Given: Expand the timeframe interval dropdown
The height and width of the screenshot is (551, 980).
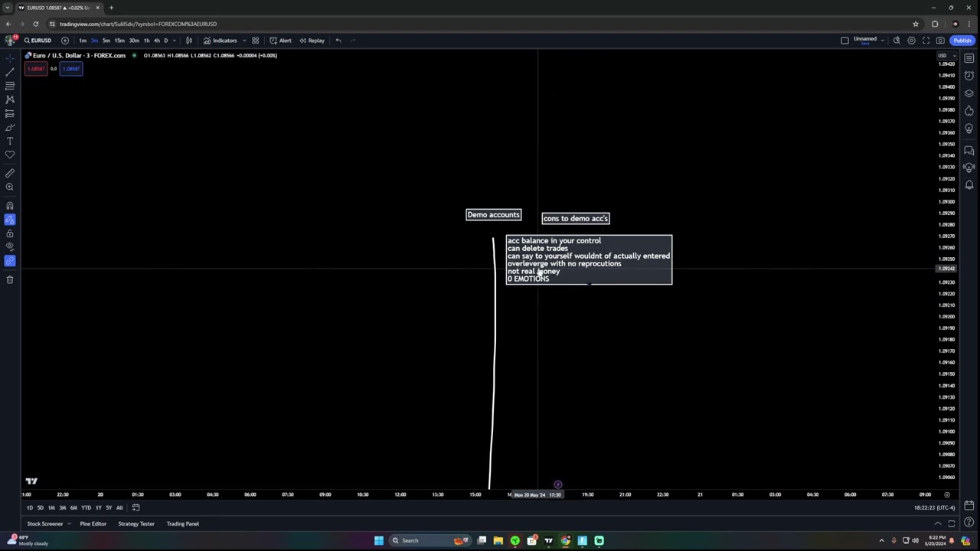Looking at the screenshot, I should point(175,41).
